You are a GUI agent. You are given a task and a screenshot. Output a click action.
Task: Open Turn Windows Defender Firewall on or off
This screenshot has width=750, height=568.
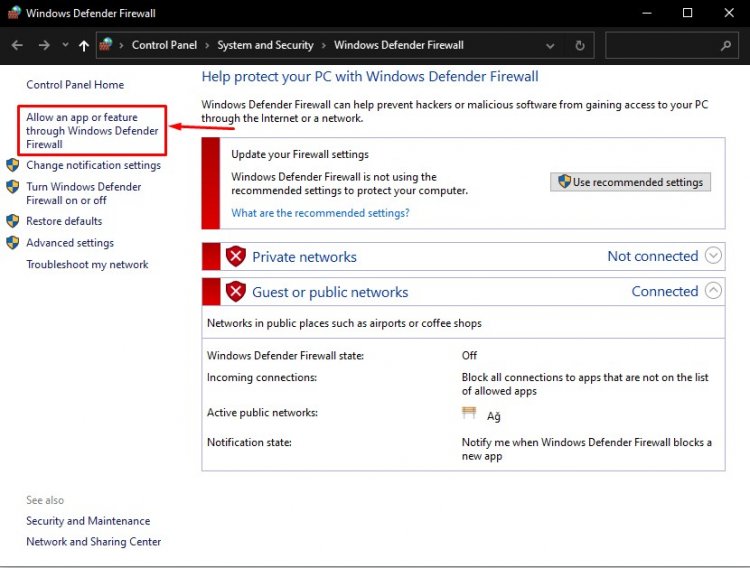coord(84,193)
